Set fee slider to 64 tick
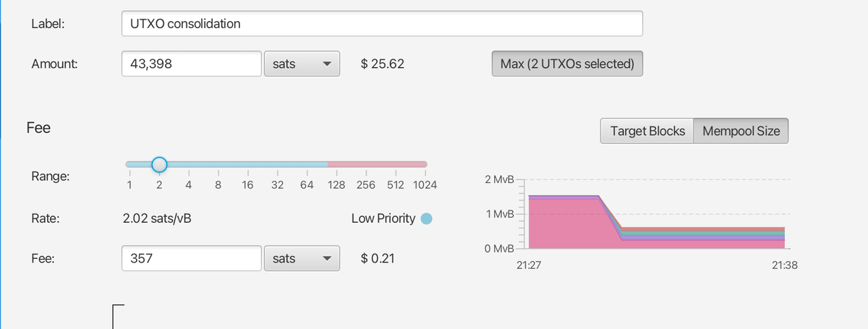The image size is (868, 329). click(x=307, y=165)
